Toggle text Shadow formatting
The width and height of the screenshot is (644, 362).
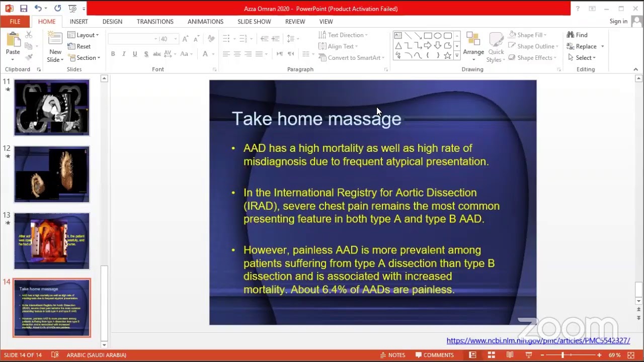click(146, 54)
